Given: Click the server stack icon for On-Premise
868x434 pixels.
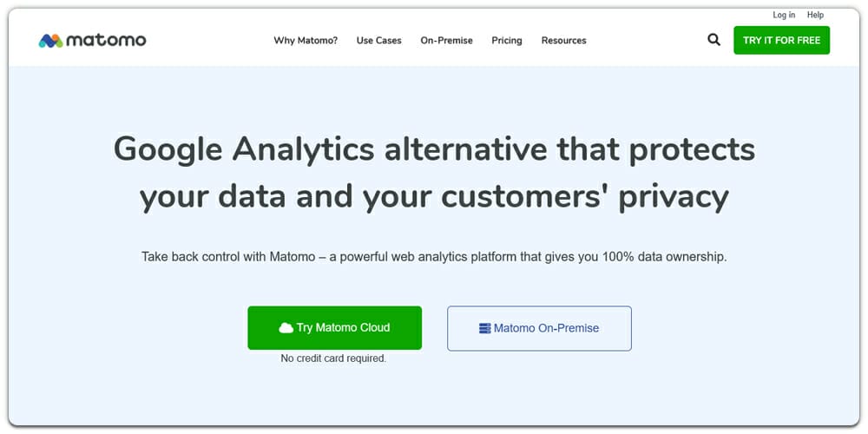Looking at the screenshot, I should tap(484, 328).
